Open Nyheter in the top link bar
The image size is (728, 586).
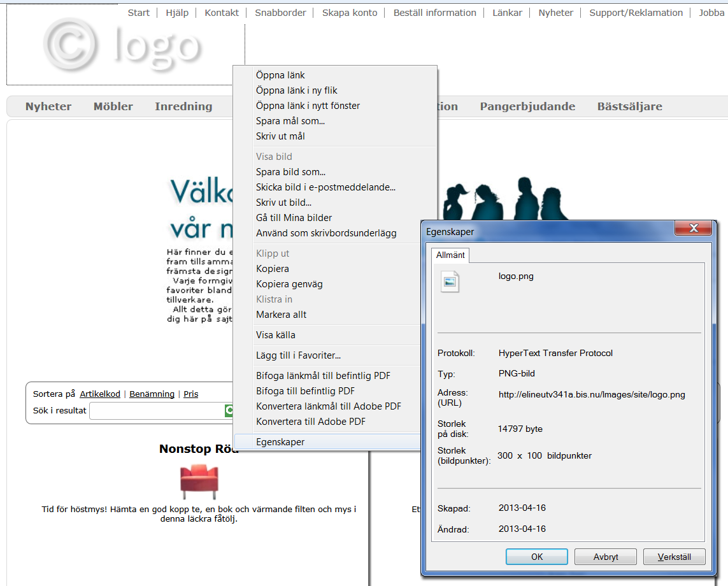click(556, 13)
